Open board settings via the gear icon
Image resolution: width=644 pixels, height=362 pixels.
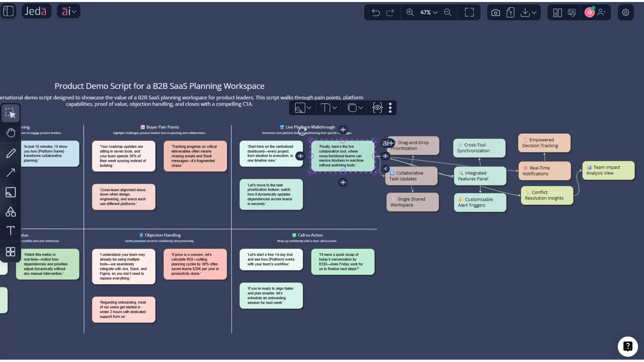pos(626,12)
